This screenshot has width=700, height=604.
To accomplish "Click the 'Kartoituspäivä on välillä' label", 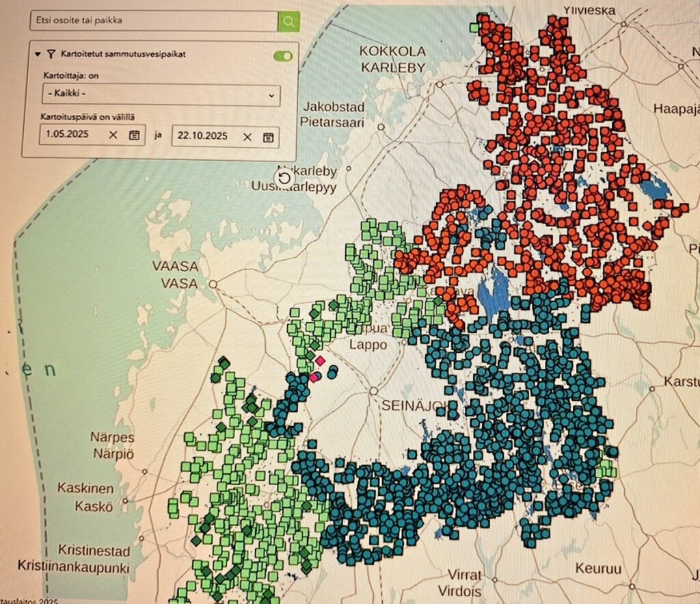I will pos(87,117).
